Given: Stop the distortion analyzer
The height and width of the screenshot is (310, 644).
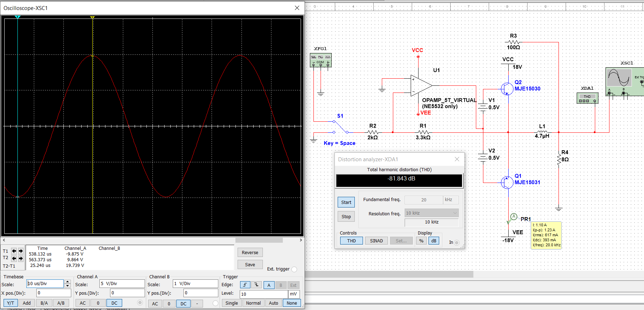Looking at the screenshot, I should 346,216.
